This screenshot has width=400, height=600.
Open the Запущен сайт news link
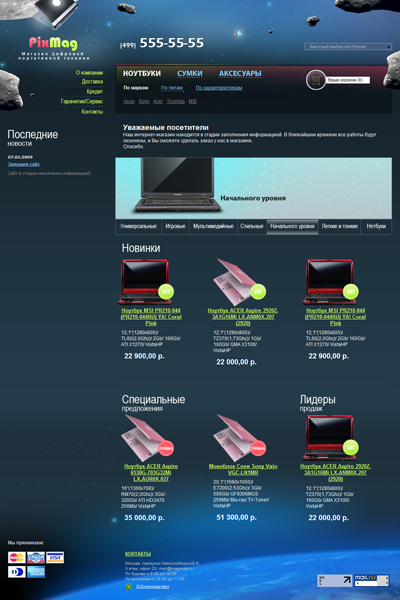[x=24, y=164]
